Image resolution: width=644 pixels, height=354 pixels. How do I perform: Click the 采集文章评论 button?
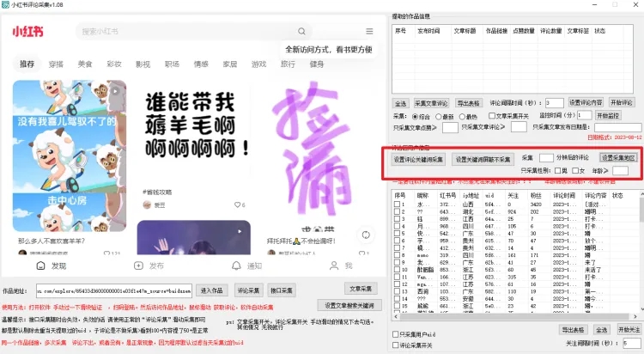[431, 103]
